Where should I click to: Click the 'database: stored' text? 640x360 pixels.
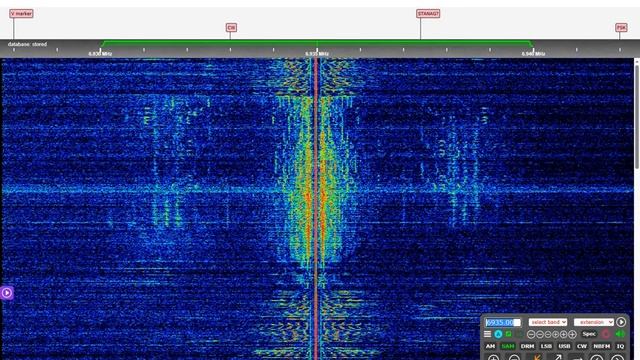coord(27,44)
